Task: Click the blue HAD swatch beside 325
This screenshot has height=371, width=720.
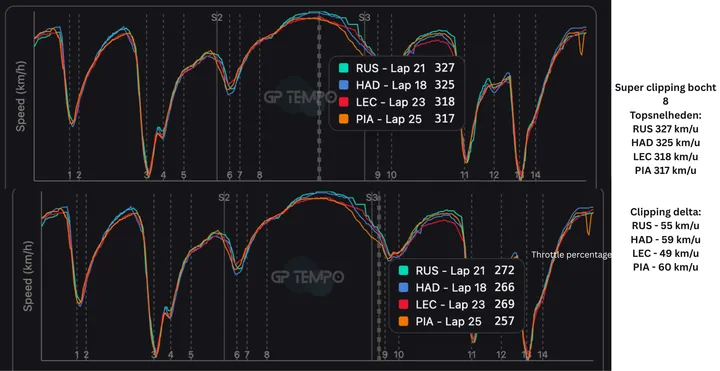Action: pyautogui.click(x=343, y=85)
